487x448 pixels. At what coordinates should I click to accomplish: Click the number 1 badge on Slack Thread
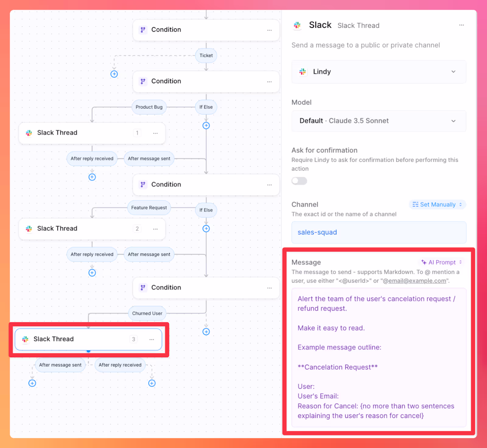[137, 133]
